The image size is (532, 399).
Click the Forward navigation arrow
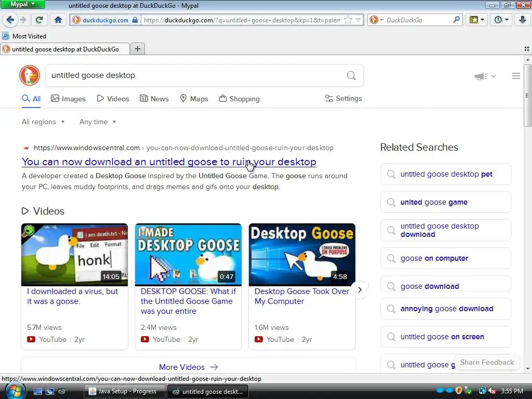pos(23,20)
